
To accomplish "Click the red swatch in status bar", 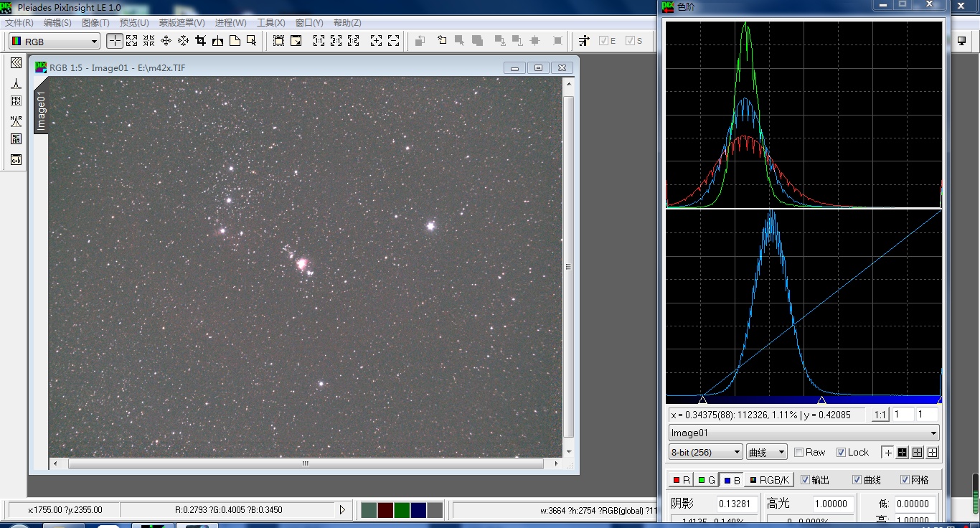I will (x=385, y=510).
